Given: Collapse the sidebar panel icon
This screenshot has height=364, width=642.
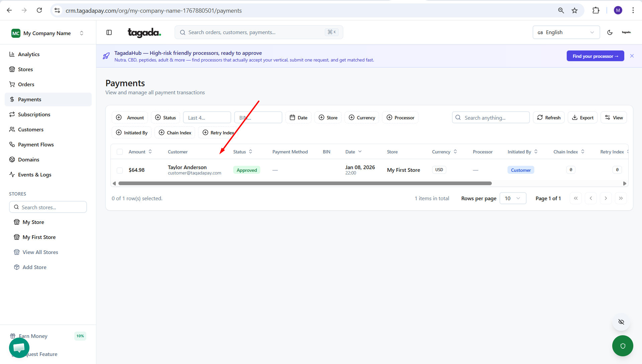Looking at the screenshot, I should click(x=109, y=32).
